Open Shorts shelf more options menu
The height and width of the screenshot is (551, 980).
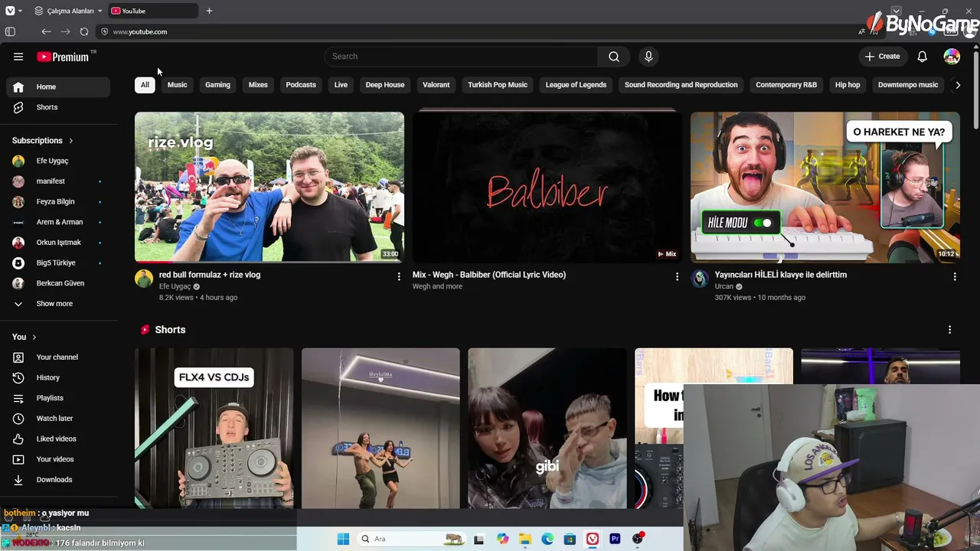(x=950, y=330)
